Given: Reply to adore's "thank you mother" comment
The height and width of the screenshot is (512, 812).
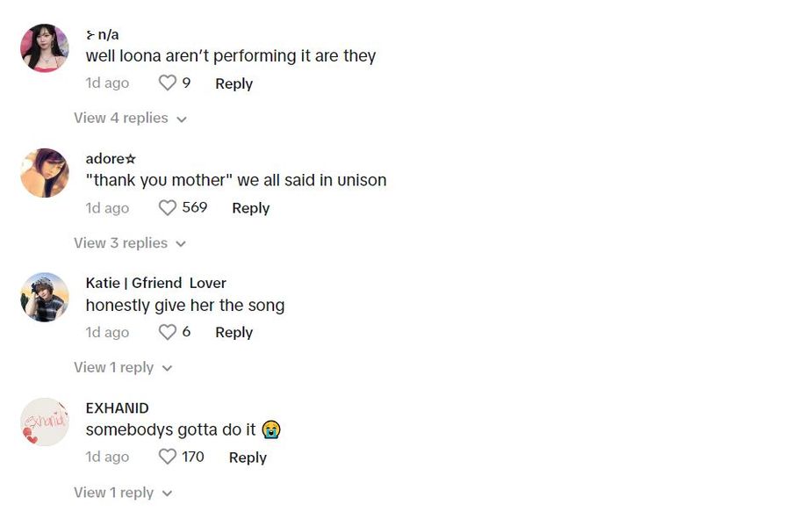Looking at the screenshot, I should click(x=250, y=208).
